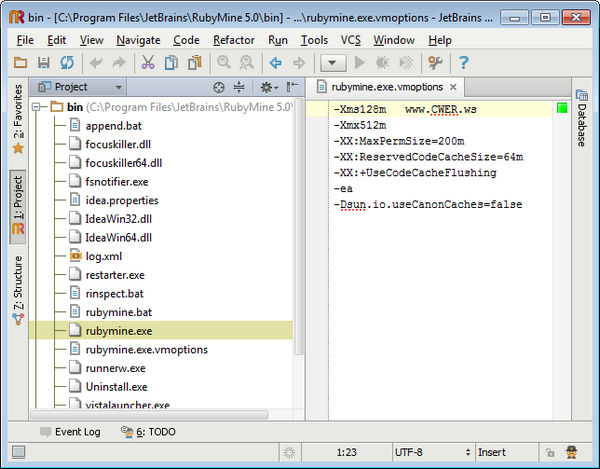
Task: Open Settings with the wrench icon
Action: coord(434,63)
